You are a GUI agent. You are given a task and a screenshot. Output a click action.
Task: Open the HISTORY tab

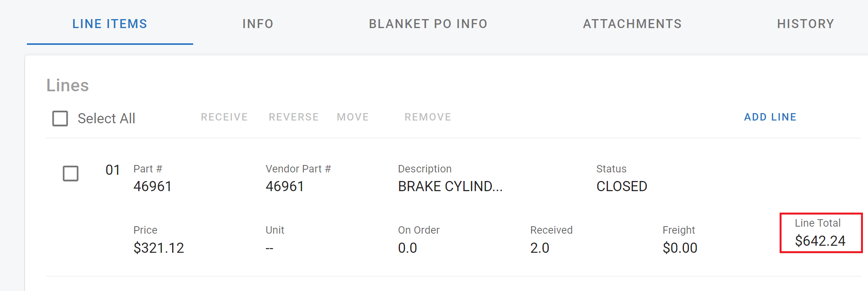pos(806,24)
